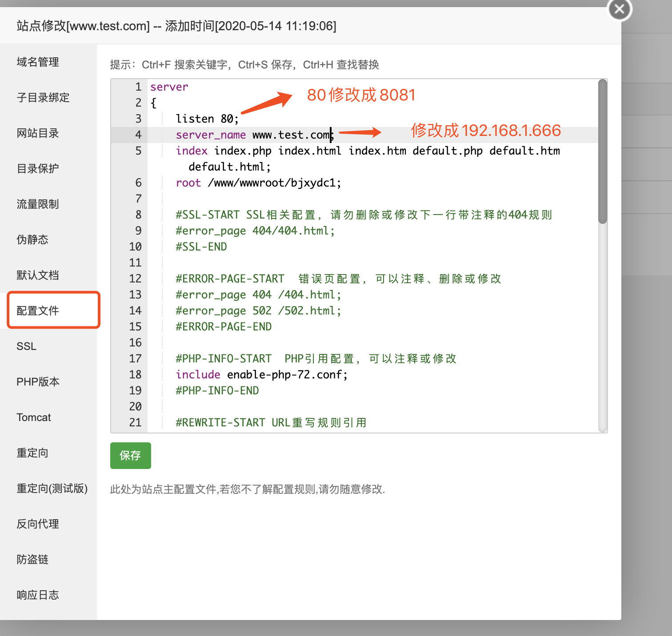672x636 pixels.
Task: Click the '#PHP-INFO-END' comment line
Action: [217, 391]
